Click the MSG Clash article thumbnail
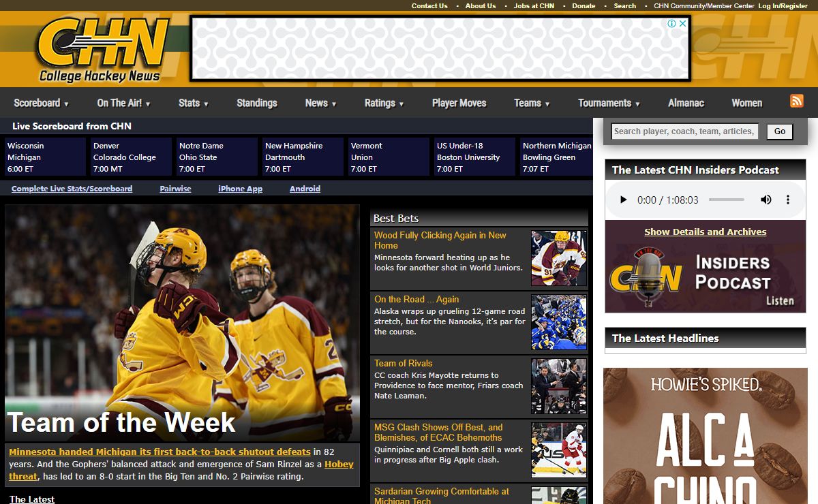Screen dimensions: 818x504 (x=559, y=450)
